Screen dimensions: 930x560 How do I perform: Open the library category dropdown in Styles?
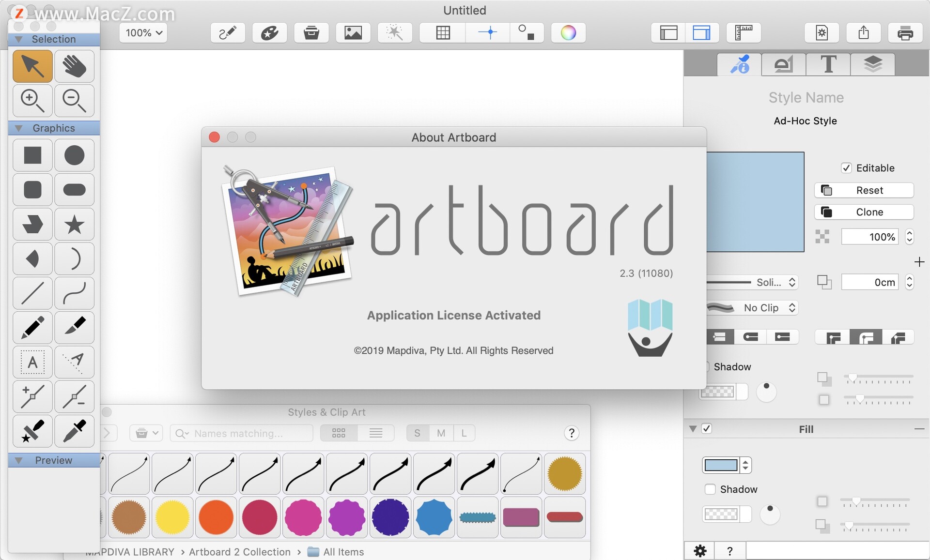pos(146,433)
